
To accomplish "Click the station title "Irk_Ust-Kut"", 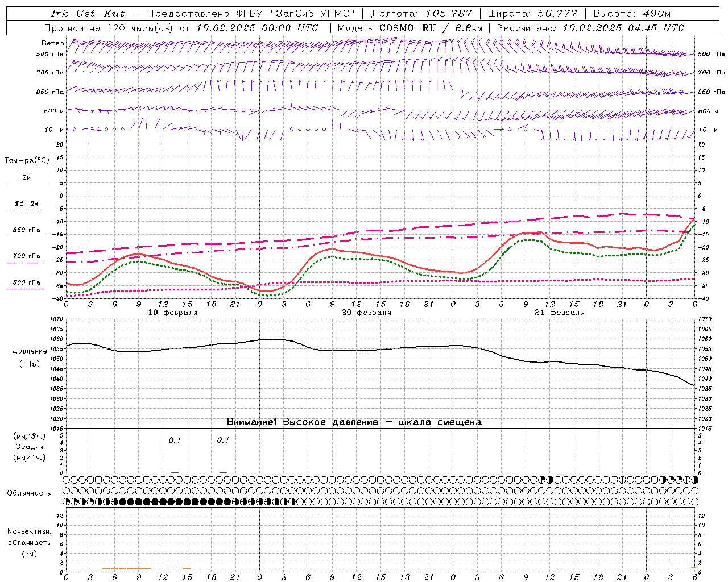I will pos(88,14).
